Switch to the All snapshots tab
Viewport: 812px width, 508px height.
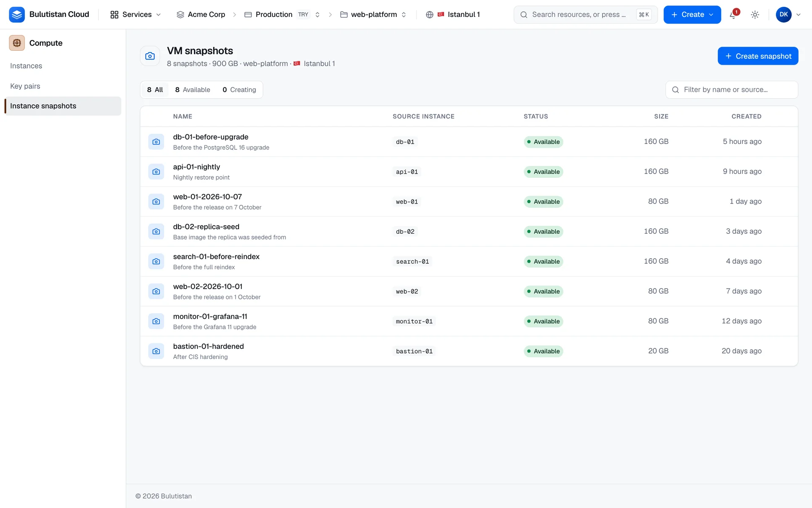(155, 90)
